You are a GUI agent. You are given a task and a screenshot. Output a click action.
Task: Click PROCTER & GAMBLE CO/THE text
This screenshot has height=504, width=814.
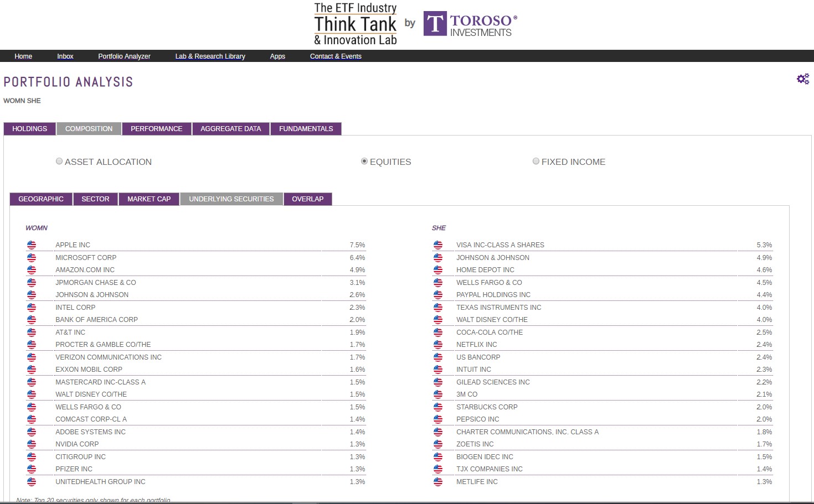(103, 345)
